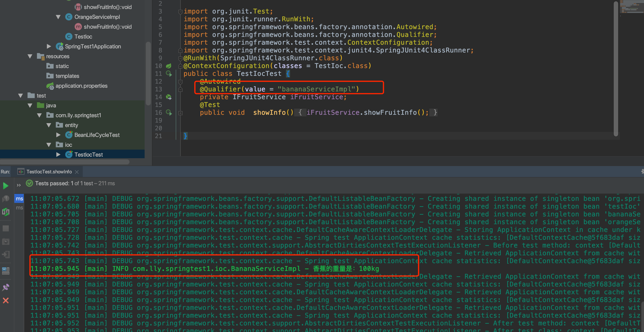The width and height of the screenshot is (644, 332).
Task: Click Spring bean leaf gutter icon on line 10
Action: (x=169, y=66)
